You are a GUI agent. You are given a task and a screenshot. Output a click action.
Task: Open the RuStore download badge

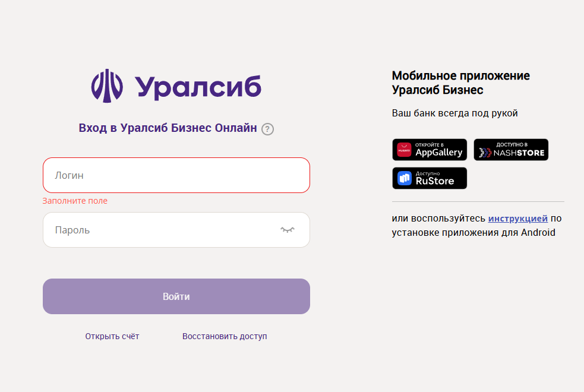430,178
